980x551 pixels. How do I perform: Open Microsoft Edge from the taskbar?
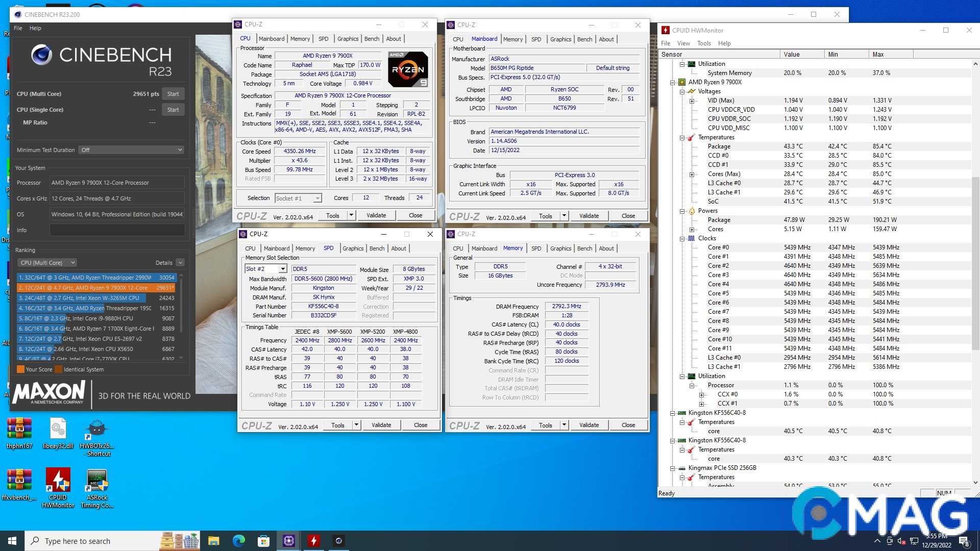(238, 540)
